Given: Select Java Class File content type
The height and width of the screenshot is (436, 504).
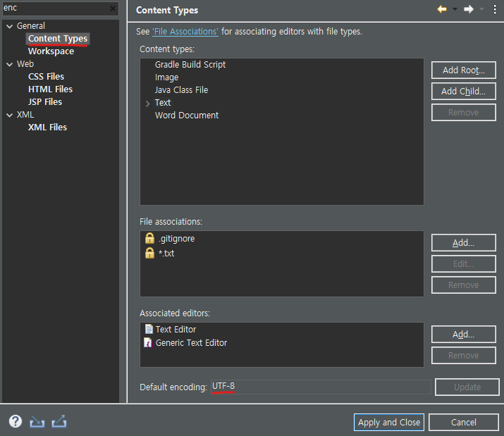Looking at the screenshot, I should pos(182,90).
